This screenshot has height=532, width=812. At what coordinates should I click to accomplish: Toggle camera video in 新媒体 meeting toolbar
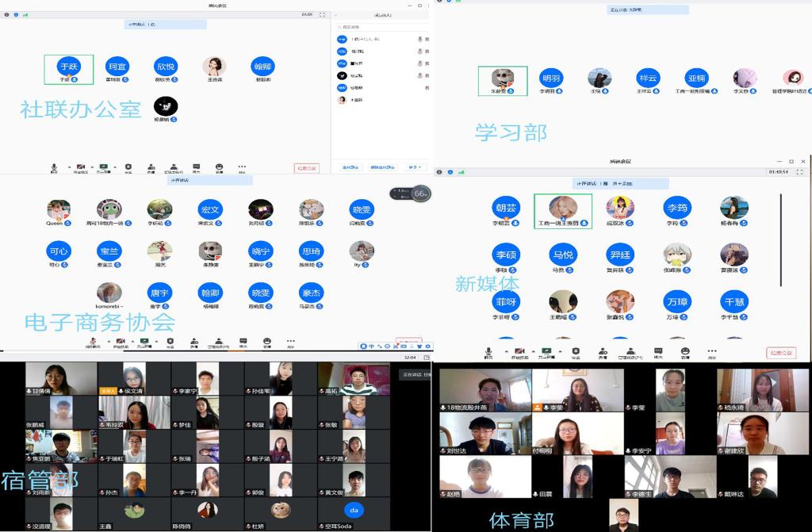point(519,351)
